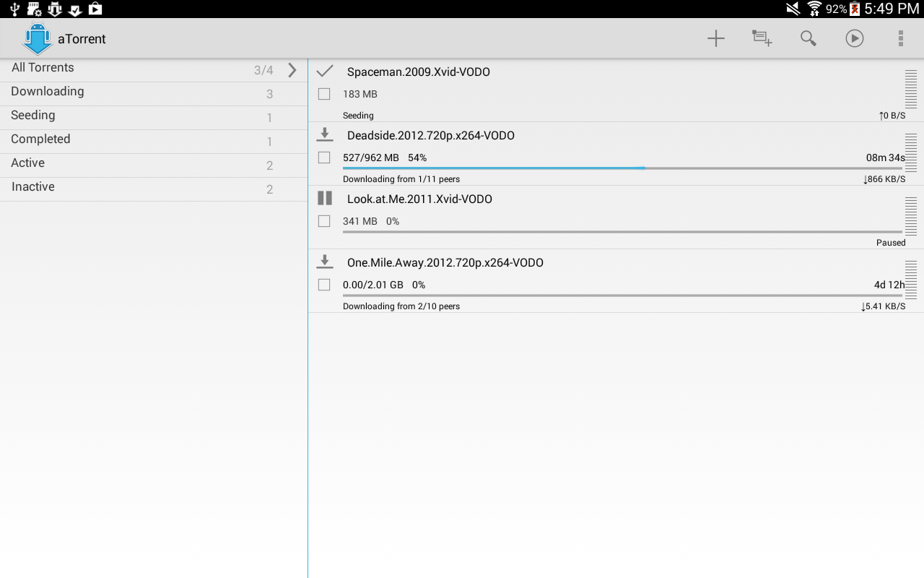924x578 pixels.
Task: Expand All Torrents with the chevron arrow
Action: 292,70
